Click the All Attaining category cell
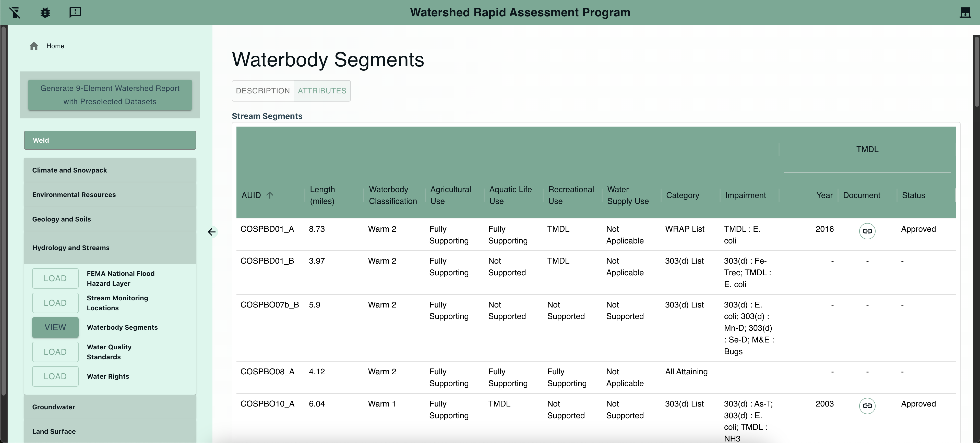The height and width of the screenshot is (443, 980). click(686, 372)
